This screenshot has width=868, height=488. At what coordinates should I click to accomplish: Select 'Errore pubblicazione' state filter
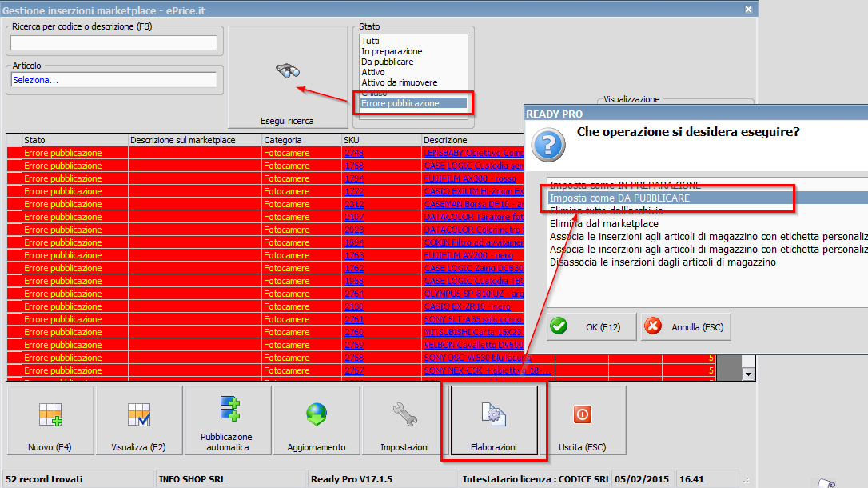[x=413, y=103]
